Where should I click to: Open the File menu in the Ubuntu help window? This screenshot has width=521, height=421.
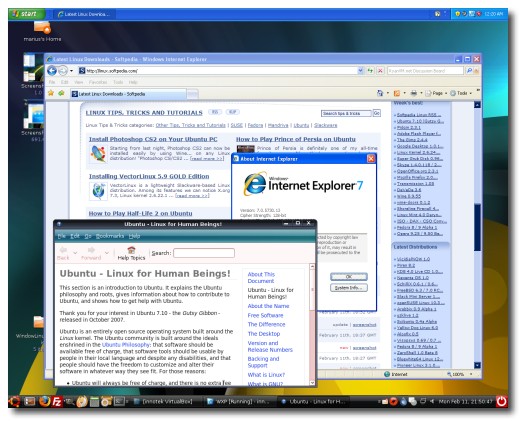coord(62,236)
